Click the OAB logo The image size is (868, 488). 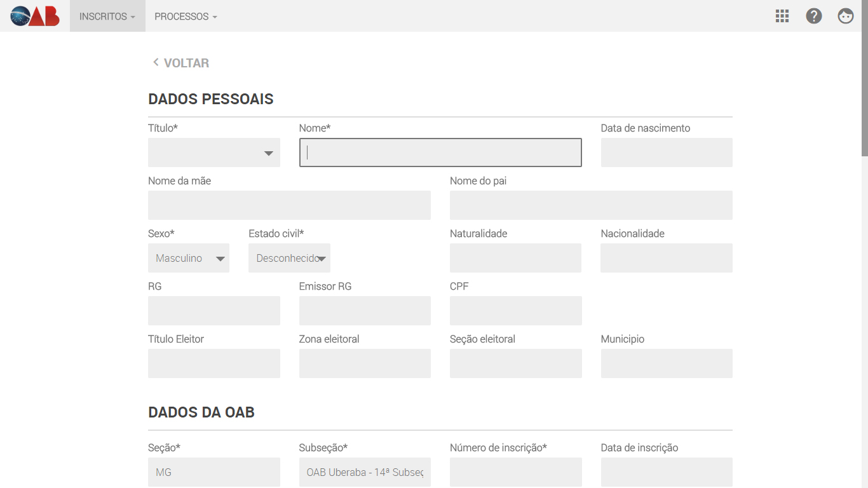35,16
